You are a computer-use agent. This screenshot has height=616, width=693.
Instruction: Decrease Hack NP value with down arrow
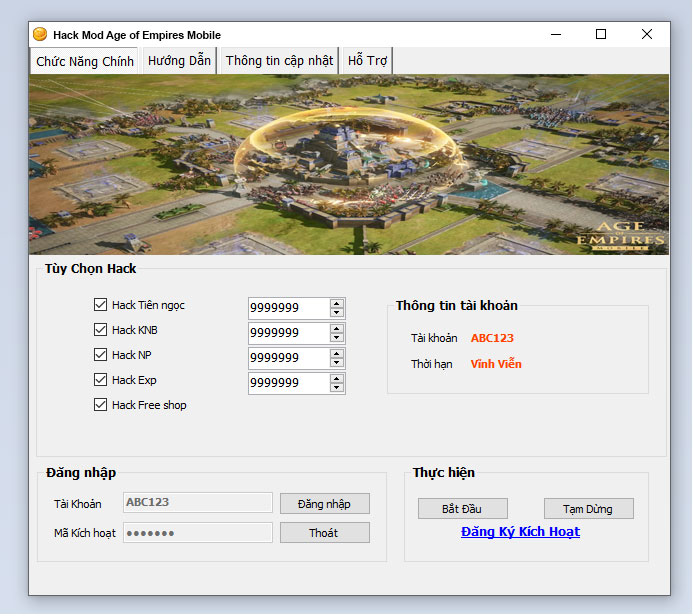337,362
